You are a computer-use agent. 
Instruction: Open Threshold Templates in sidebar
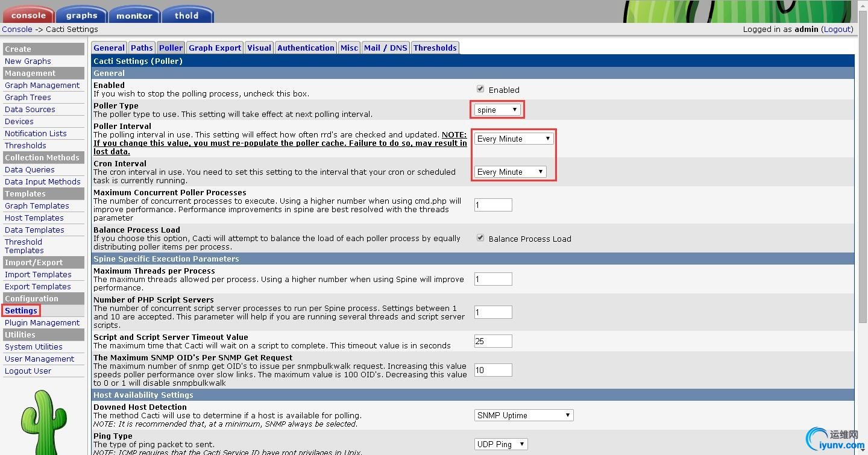click(x=24, y=246)
